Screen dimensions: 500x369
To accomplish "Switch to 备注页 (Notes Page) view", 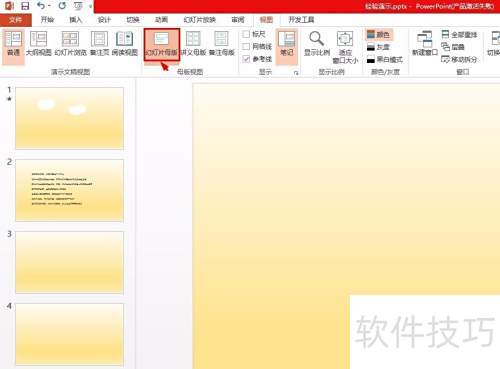I will tap(99, 44).
